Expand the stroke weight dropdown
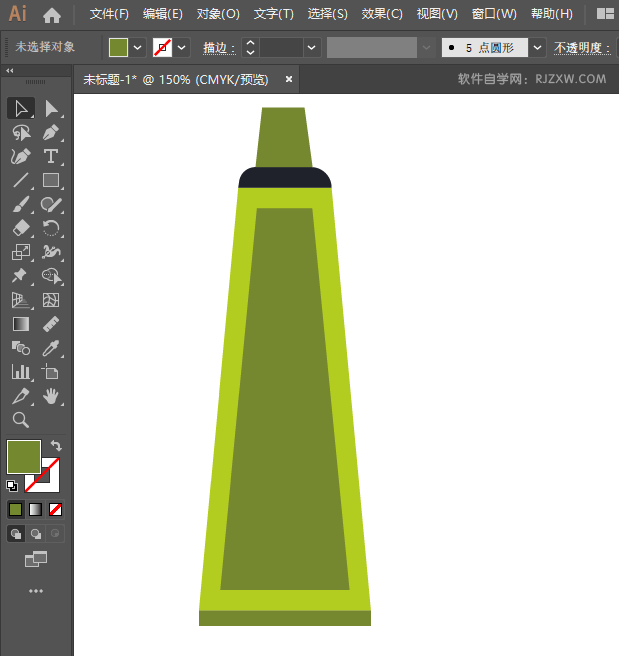This screenshot has height=656, width=619. pos(313,47)
